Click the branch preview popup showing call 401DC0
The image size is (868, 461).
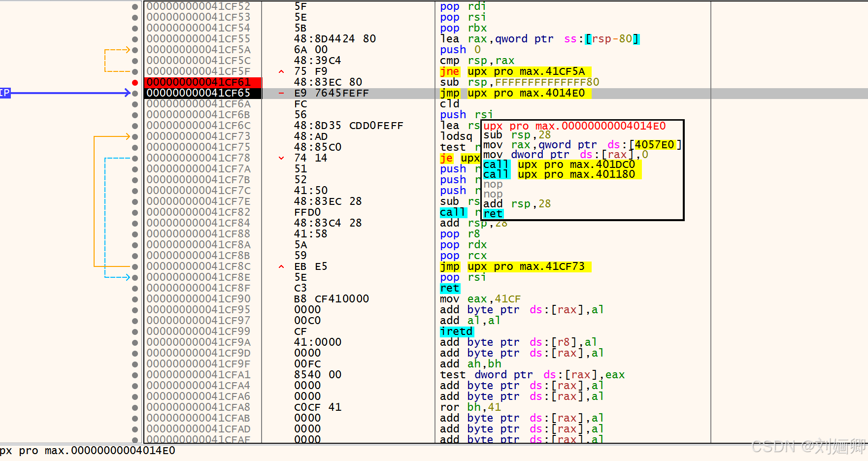[567, 165]
